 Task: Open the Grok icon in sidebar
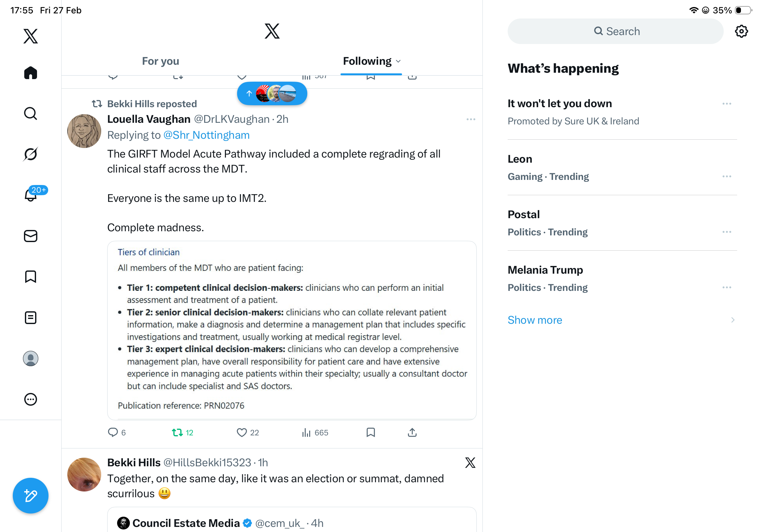31,154
